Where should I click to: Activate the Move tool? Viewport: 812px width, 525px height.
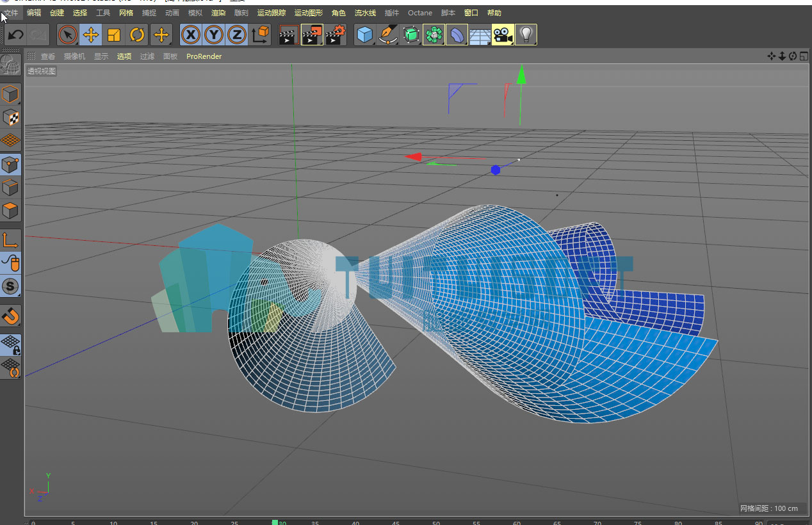(91, 35)
